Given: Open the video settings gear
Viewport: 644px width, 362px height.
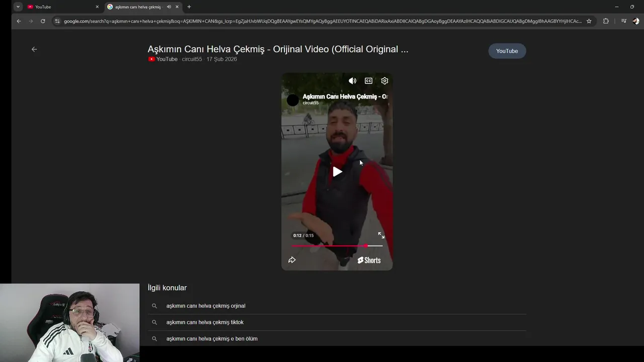Looking at the screenshot, I should (384, 81).
